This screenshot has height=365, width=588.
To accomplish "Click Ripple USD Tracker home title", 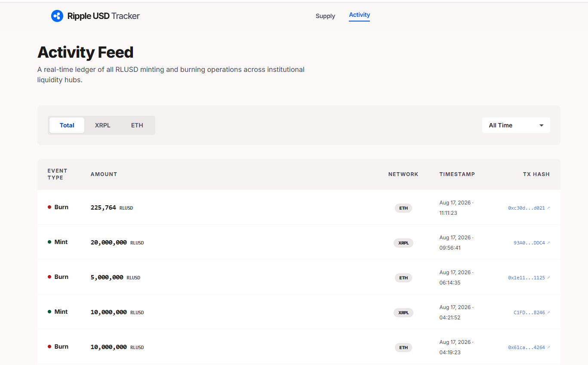I will 104,16.
